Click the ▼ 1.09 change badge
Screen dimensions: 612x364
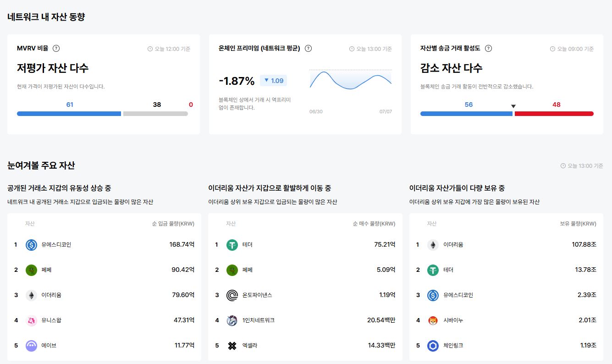coord(274,81)
